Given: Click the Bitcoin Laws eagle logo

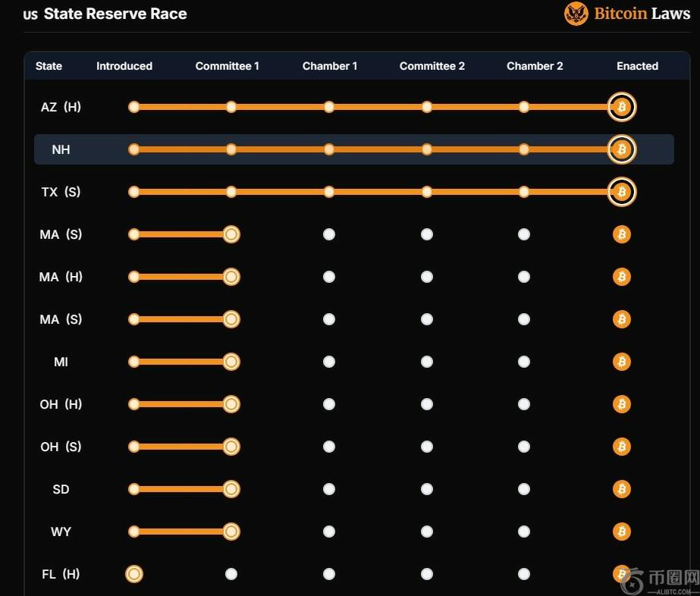Looking at the screenshot, I should [x=576, y=14].
